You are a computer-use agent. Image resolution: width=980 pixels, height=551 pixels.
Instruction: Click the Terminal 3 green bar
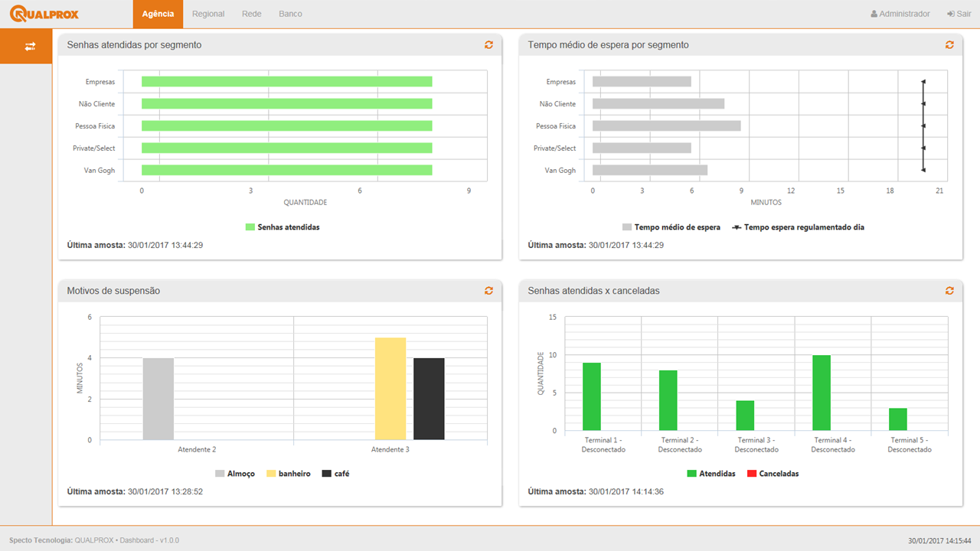coord(745,416)
